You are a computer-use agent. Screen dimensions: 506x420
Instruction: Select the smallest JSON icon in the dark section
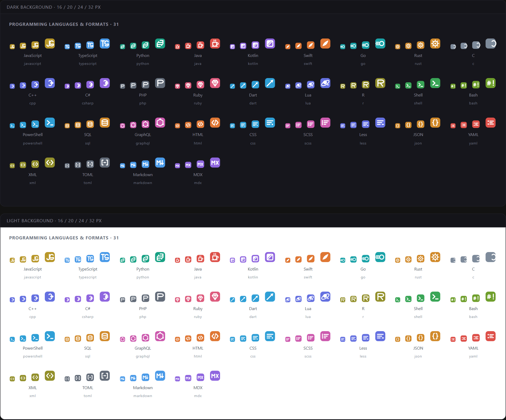click(398, 126)
